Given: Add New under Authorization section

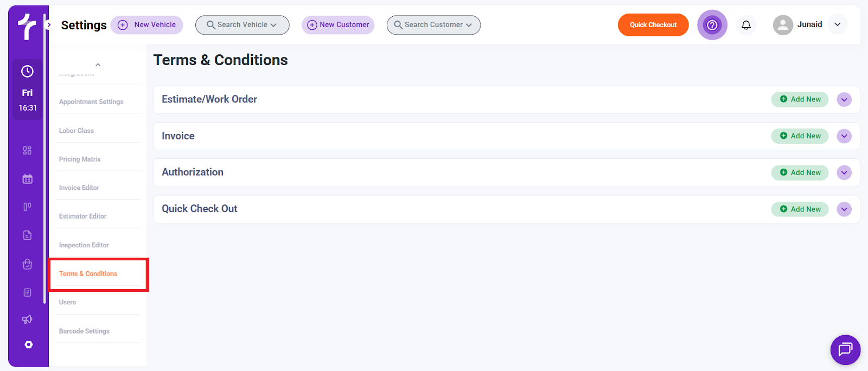Looking at the screenshot, I should click(x=800, y=172).
